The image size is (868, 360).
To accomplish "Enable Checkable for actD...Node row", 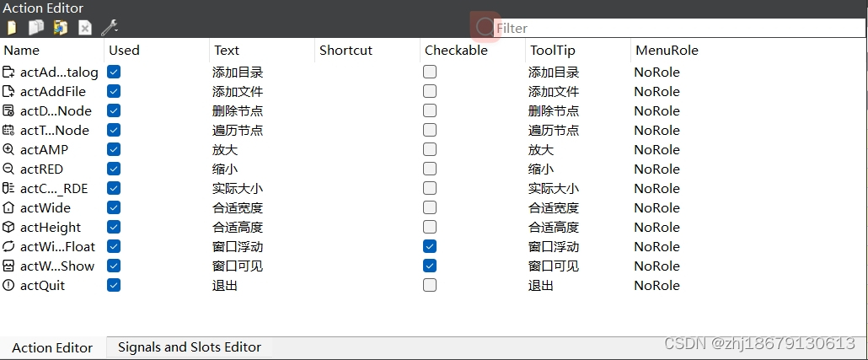I will coord(430,110).
